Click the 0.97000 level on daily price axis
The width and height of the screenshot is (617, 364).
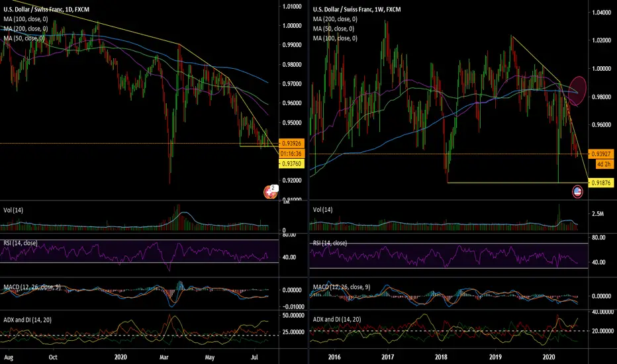point(292,84)
